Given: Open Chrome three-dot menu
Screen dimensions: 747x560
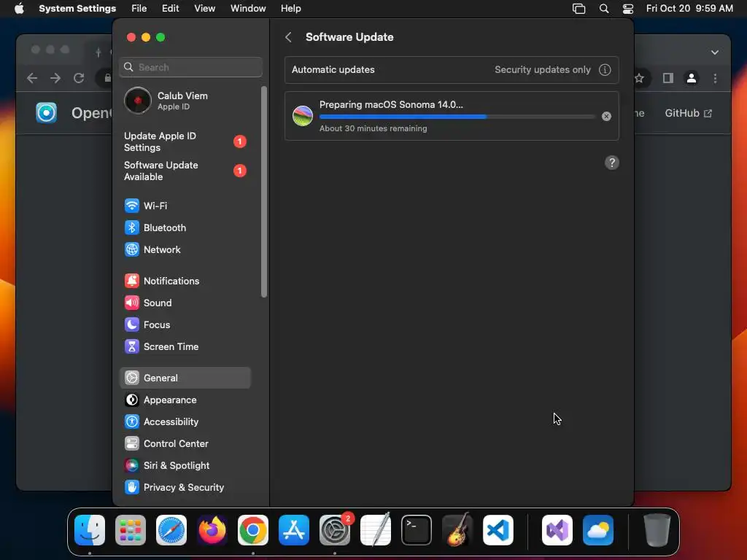Looking at the screenshot, I should pyautogui.click(x=715, y=78).
